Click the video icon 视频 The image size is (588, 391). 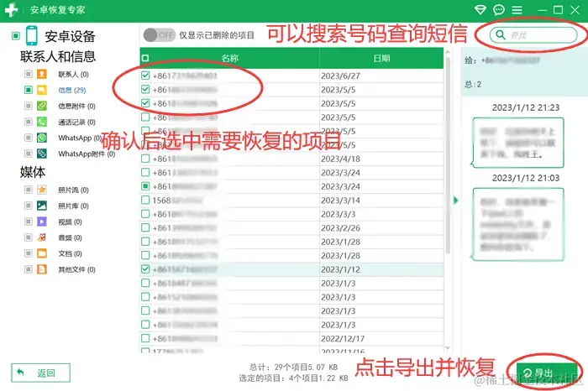click(42, 222)
